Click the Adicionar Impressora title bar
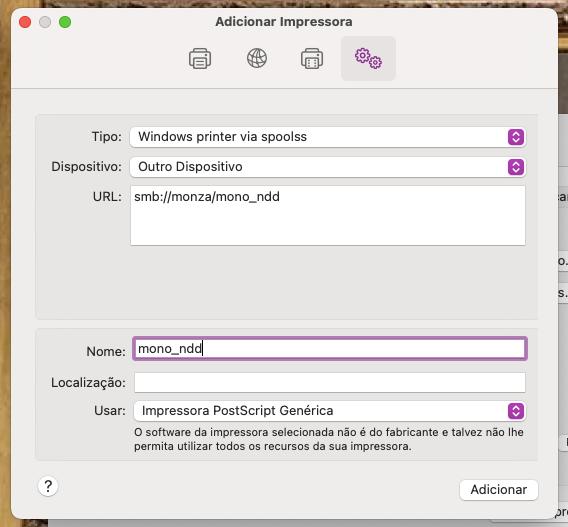The width and height of the screenshot is (568, 527). pyautogui.click(x=284, y=22)
